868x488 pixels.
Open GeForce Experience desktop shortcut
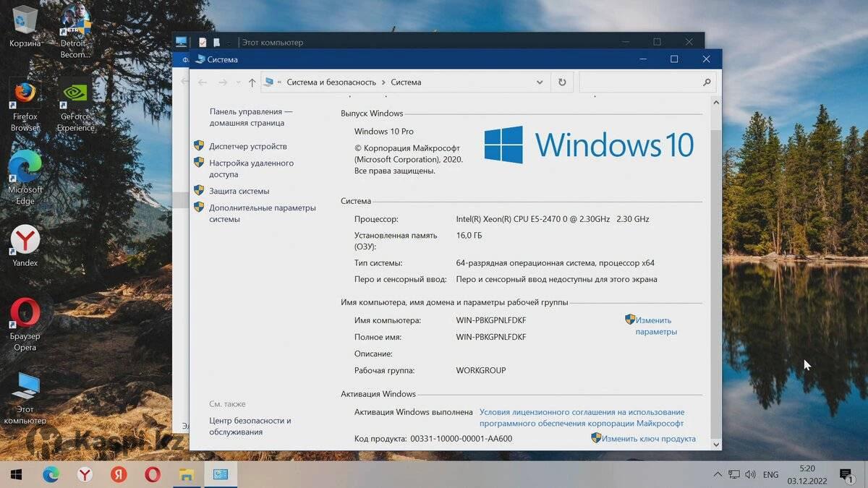point(75,95)
